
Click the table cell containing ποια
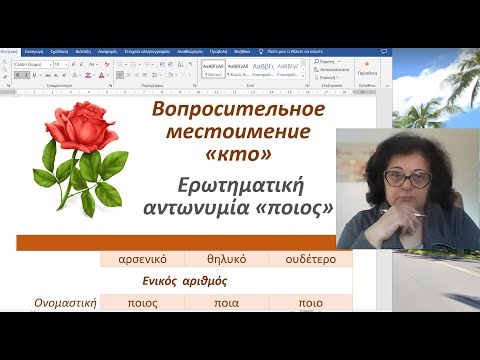point(227,303)
